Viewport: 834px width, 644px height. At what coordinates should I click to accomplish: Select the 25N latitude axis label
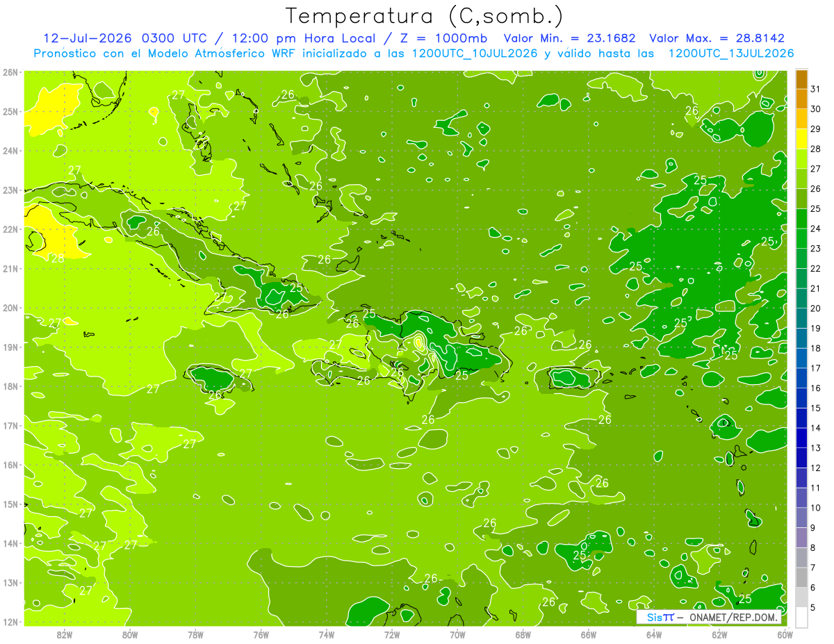coord(10,111)
